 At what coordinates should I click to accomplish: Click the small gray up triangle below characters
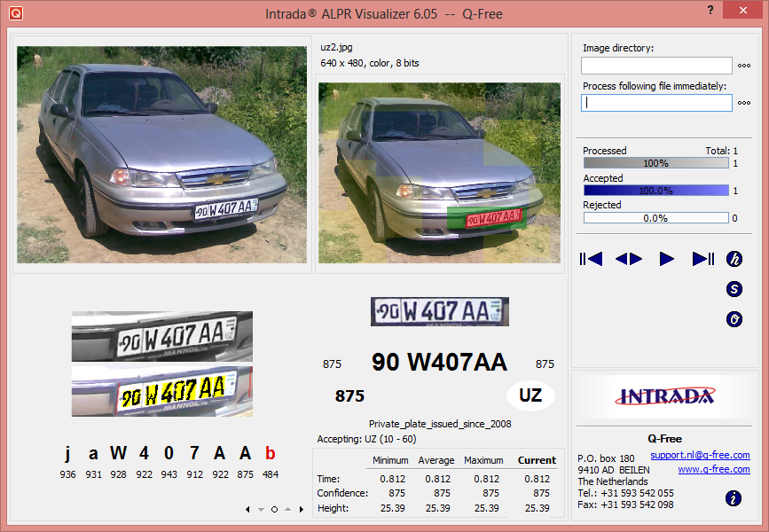(288, 510)
